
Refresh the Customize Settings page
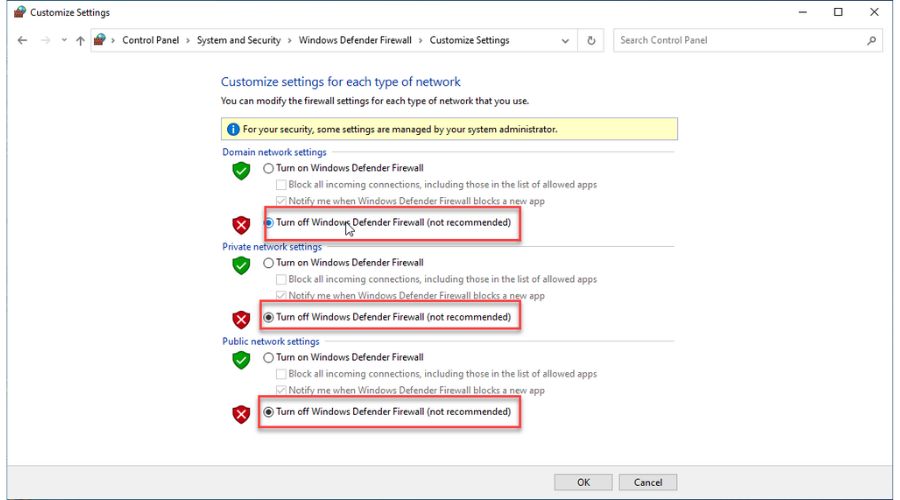click(591, 41)
